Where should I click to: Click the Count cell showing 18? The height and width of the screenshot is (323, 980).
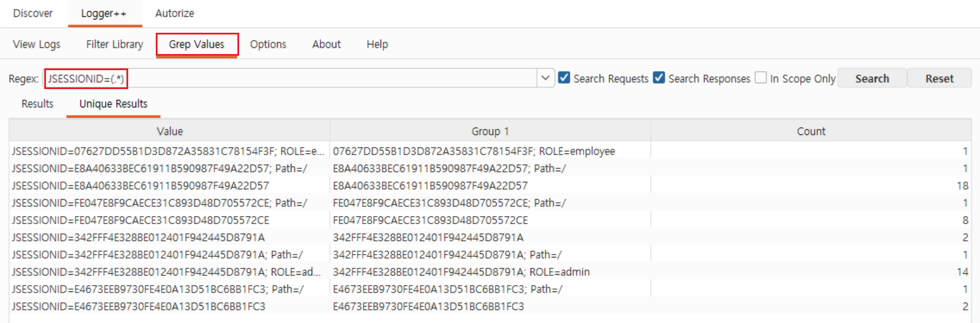(x=811, y=186)
